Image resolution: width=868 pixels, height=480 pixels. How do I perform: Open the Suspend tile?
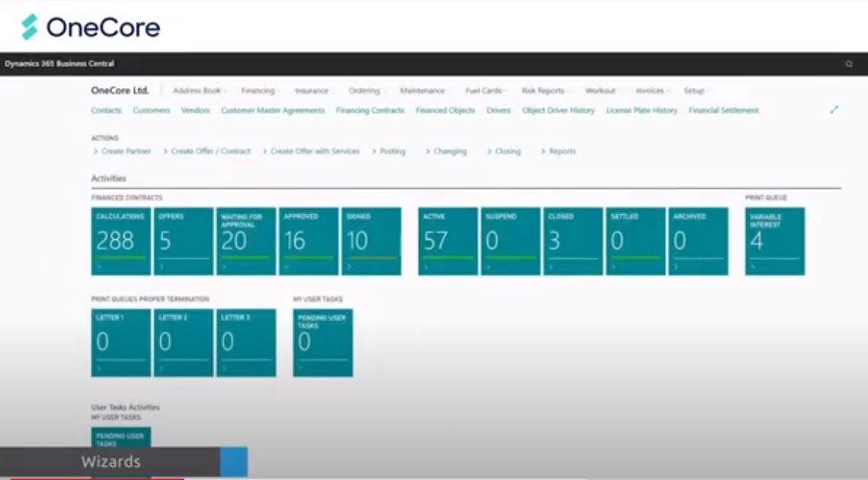pyautogui.click(x=511, y=242)
